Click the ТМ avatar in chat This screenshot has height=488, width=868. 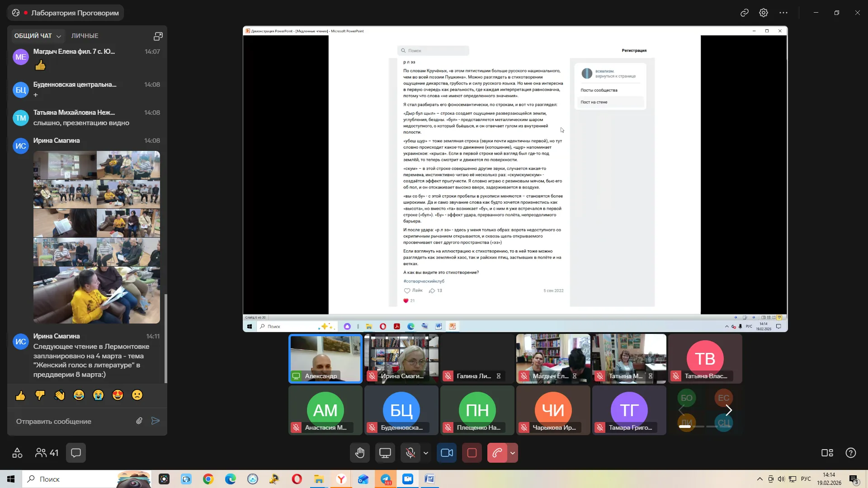click(x=21, y=118)
